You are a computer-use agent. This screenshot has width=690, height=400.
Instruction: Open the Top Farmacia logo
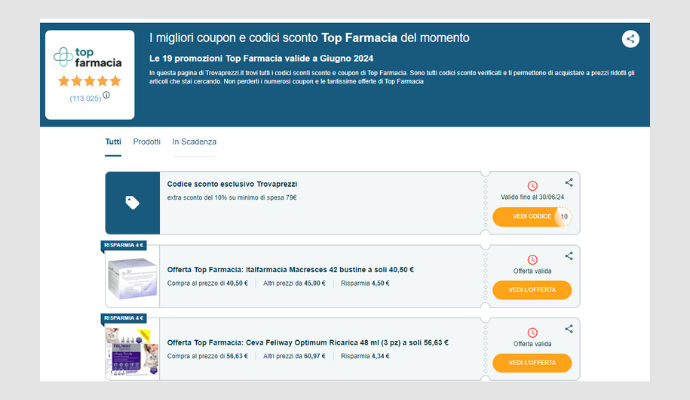click(x=88, y=57)
